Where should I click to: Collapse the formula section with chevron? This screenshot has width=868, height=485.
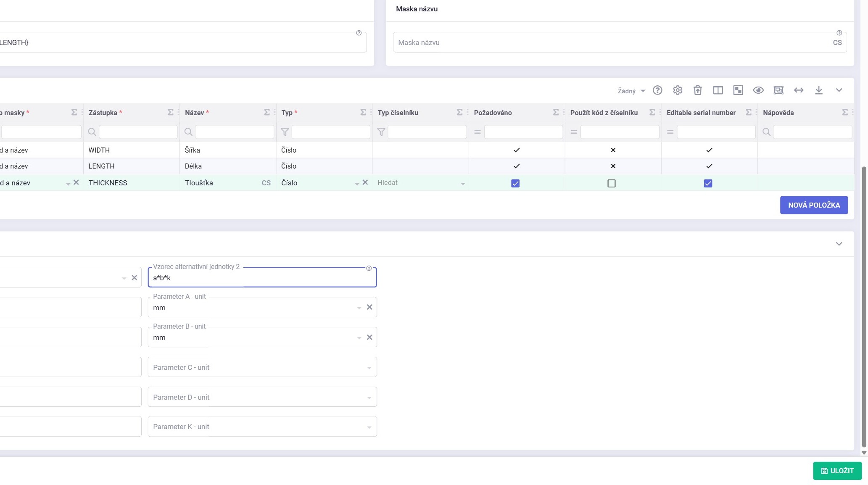tap(839, 244)
